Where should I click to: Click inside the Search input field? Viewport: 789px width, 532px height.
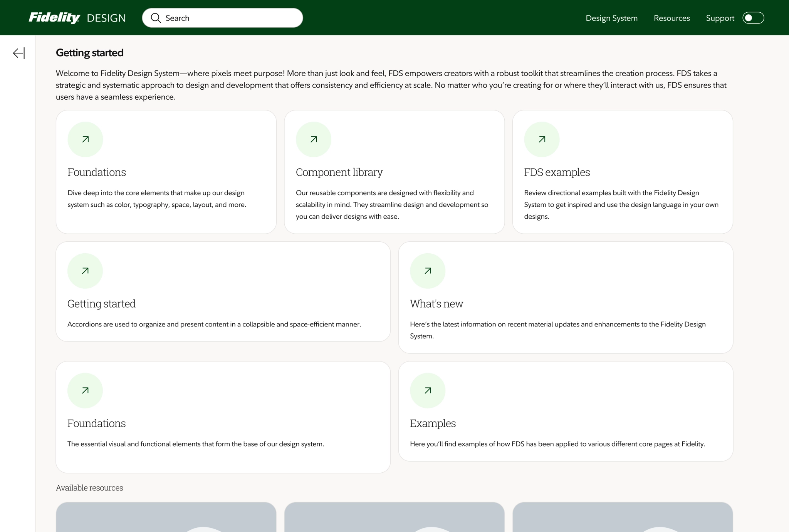231,18
